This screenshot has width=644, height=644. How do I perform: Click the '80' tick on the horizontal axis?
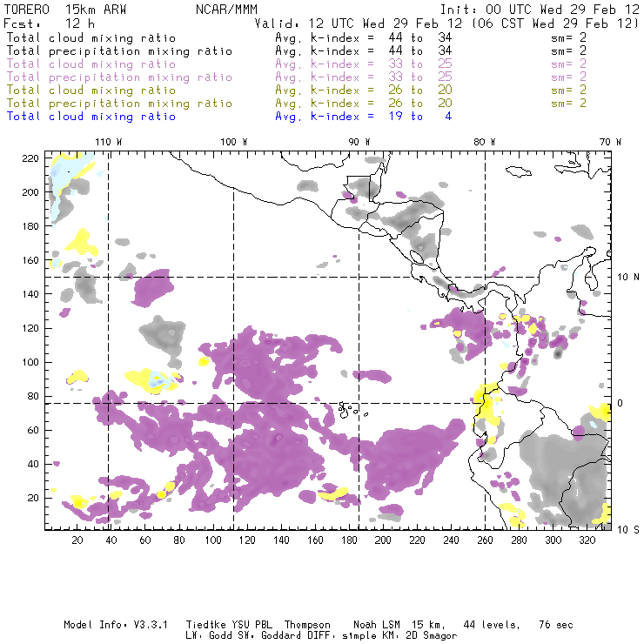[x=179, y=540]
